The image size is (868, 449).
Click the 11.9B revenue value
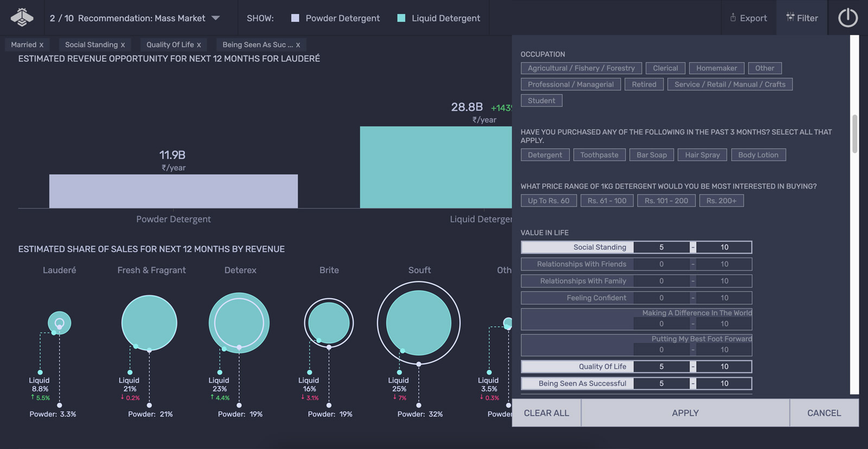pyautogui.click(x=172, y=155)
